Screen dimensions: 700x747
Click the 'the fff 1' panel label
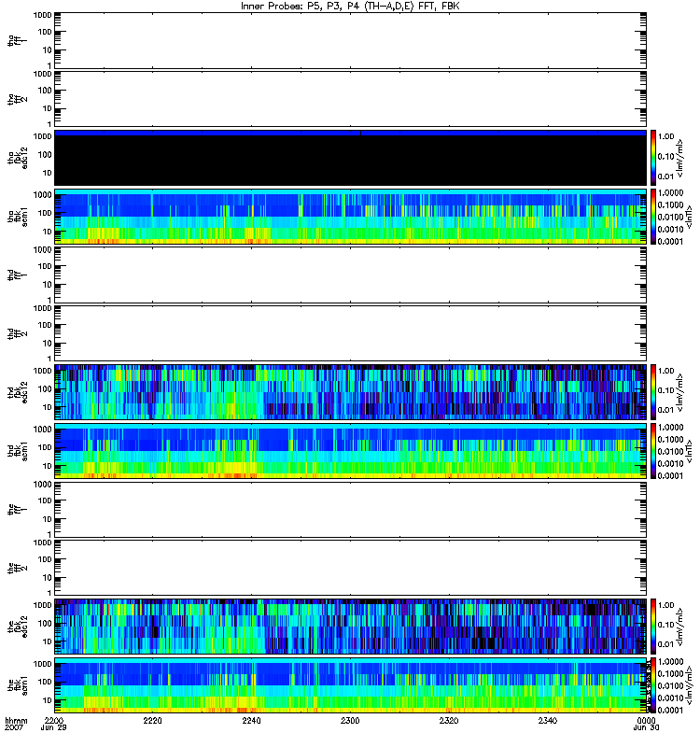point(17,509)
